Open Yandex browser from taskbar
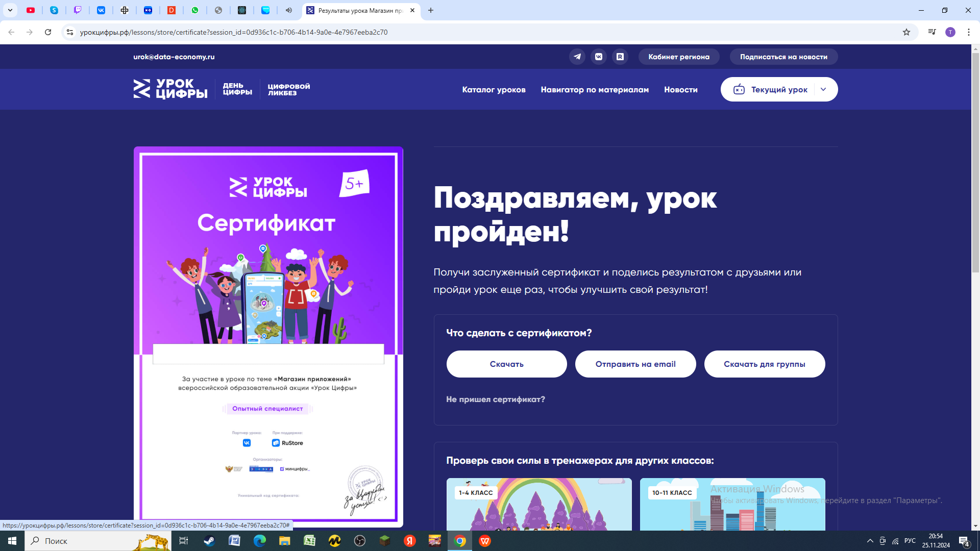The width and height of the screenshot is (980, 551). (x=410, y=541)
